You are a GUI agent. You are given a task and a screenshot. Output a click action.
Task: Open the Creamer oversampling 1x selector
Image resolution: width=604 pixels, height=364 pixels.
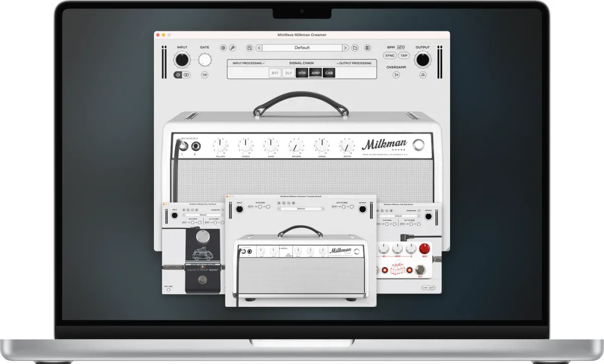[x=396, y=75]
